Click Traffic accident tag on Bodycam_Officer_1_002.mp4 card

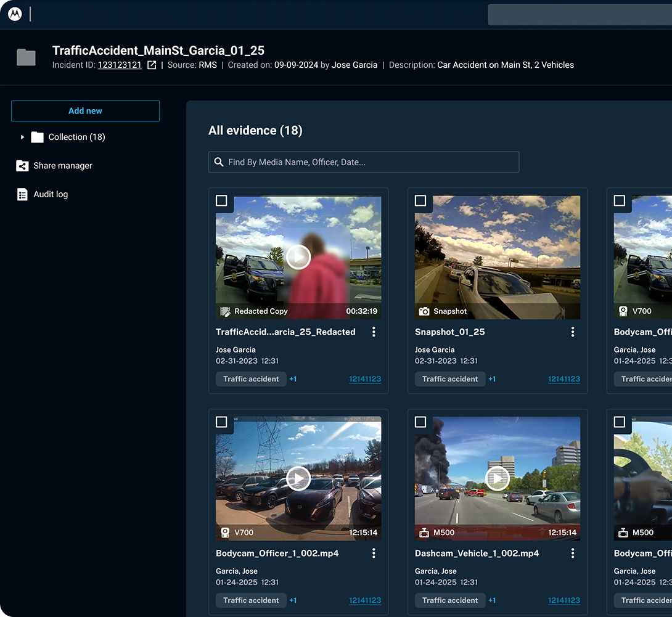[251, 601]
